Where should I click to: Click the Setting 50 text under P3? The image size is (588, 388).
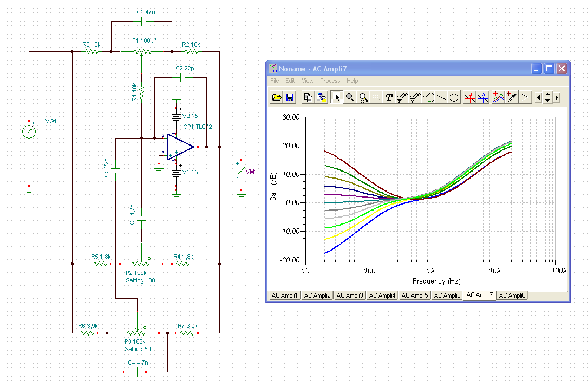point(138,349)
